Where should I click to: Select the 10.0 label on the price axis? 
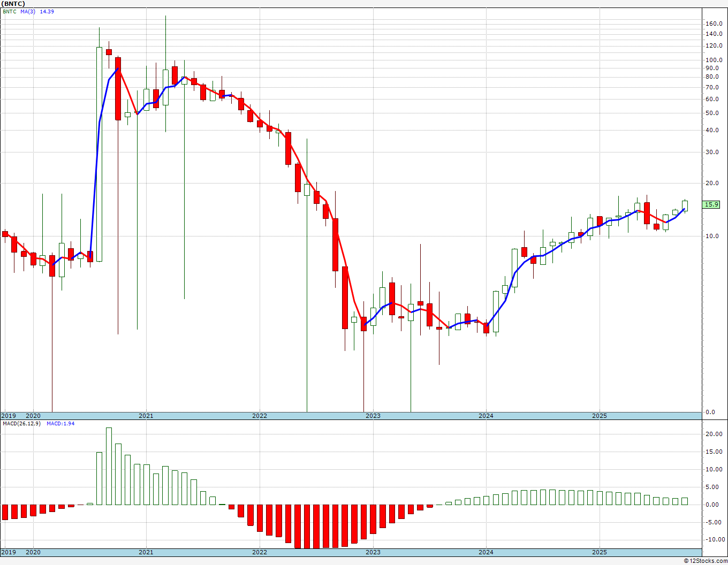tap(712, 236)
